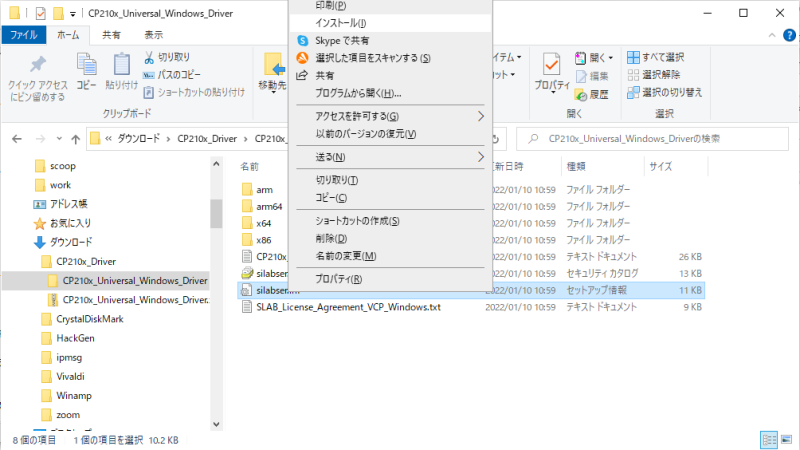The image size is (800, 450).
Task: Open the Quick Access Toolbar dropdown arrow
Action: coord(73,14)
